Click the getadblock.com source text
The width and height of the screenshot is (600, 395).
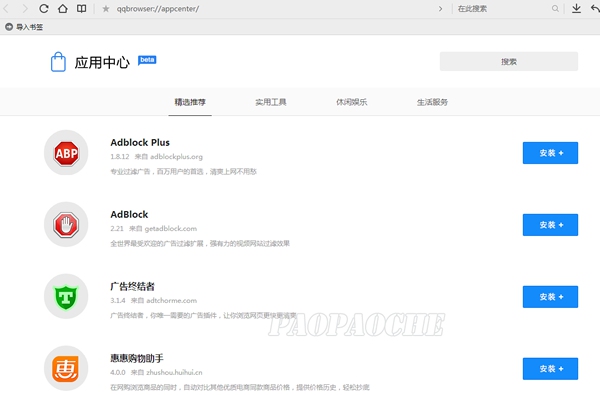click(x=171, y=229)
